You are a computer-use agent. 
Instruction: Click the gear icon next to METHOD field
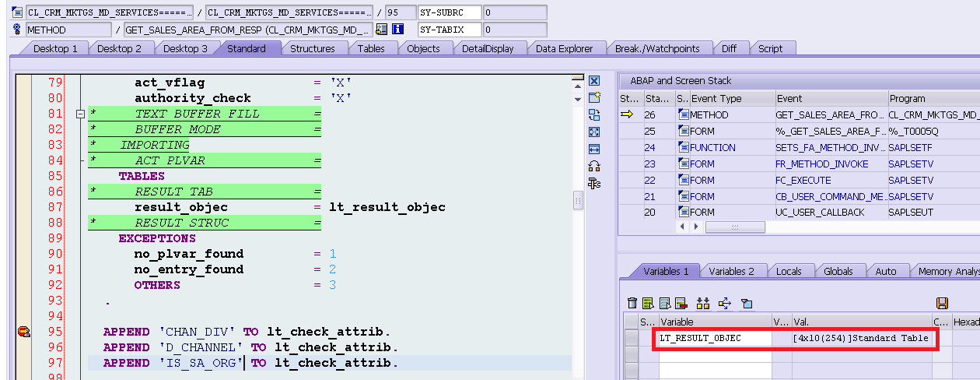19,30
